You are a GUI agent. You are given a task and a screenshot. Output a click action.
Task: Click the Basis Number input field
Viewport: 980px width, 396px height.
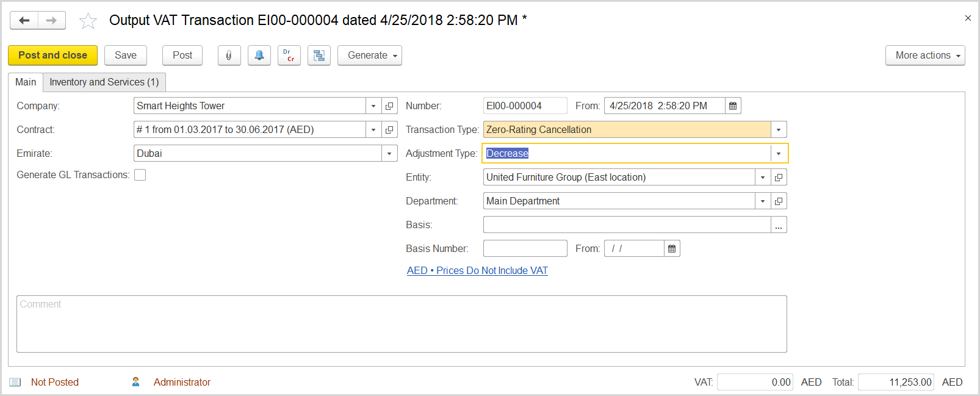[x=525, y=248]
